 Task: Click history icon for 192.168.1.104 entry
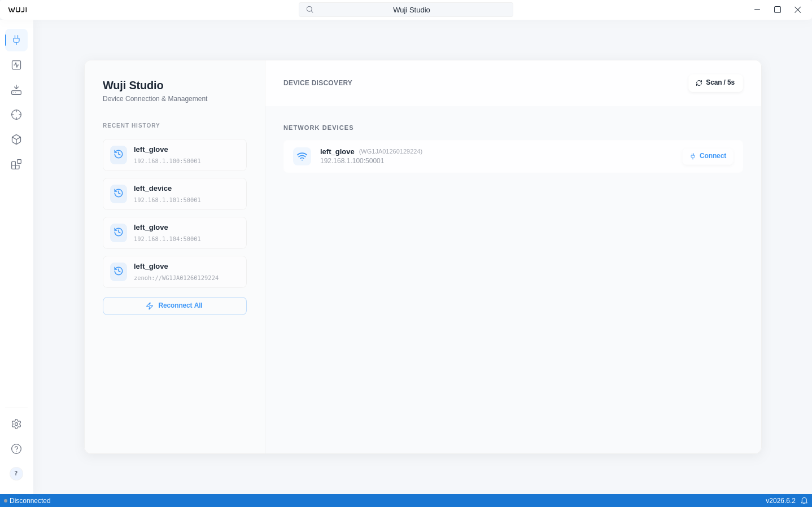click(119, 233)
